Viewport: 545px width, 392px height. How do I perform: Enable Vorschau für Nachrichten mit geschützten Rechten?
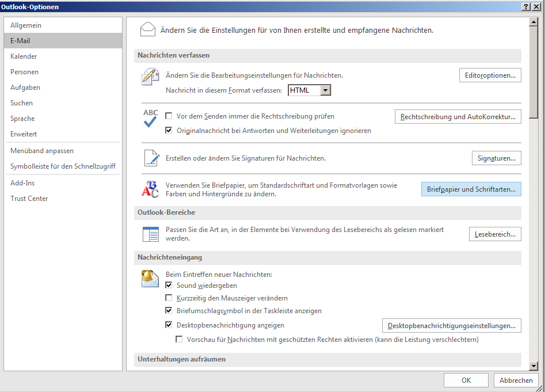click(x=180, y=339)
